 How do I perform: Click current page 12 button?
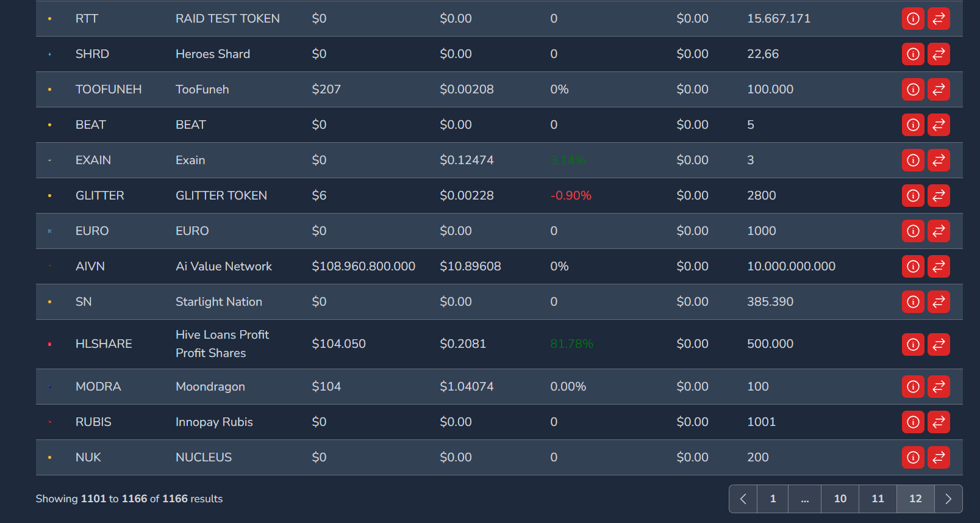pyautogui.click(x=915, y=499)
